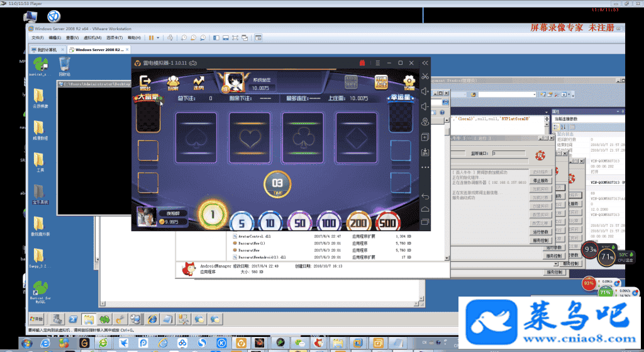
Task: Open the emulator hamburger menu in title bar
Action: [376, 63]
